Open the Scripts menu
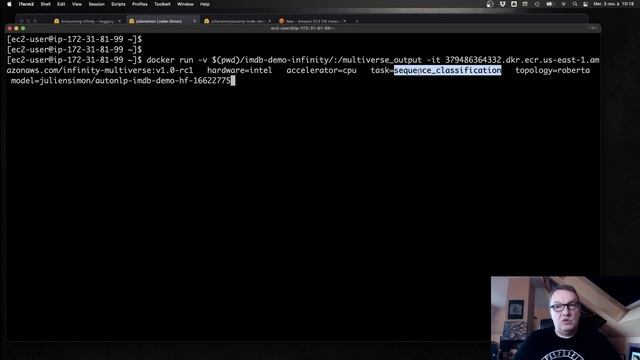Viewport: 640px width, 360px height. 118,4
